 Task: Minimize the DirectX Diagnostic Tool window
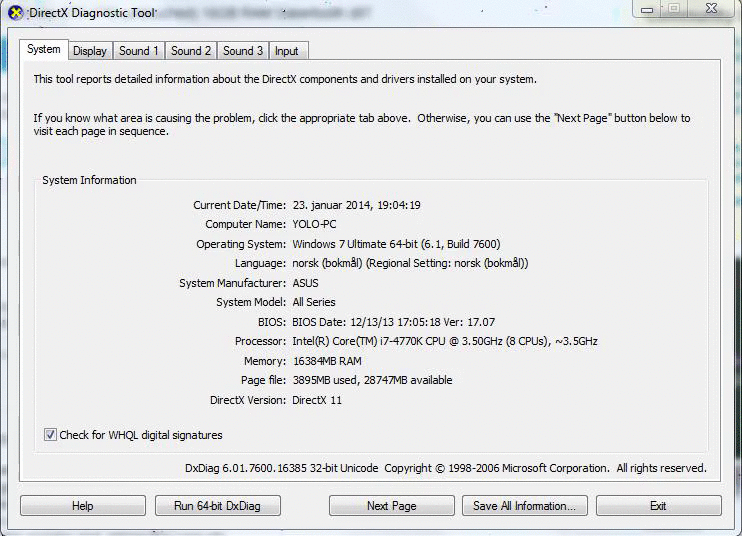tap(647, 9)
